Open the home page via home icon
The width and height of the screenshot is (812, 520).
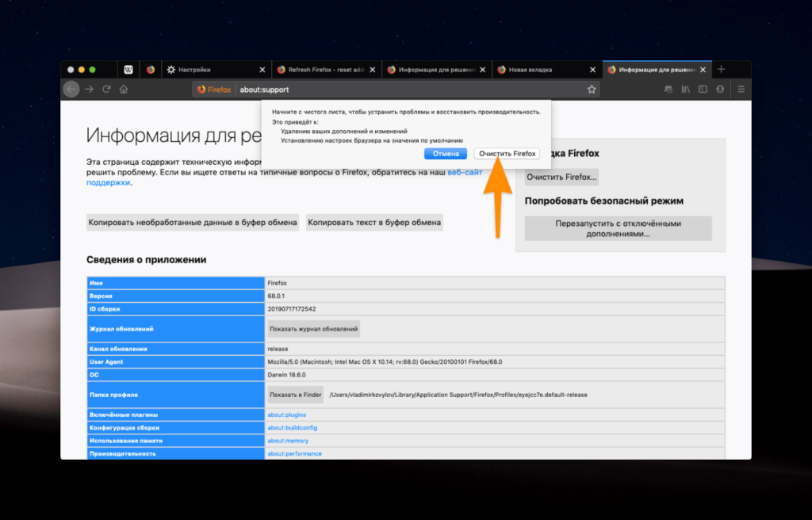click(x=125, y=89)
